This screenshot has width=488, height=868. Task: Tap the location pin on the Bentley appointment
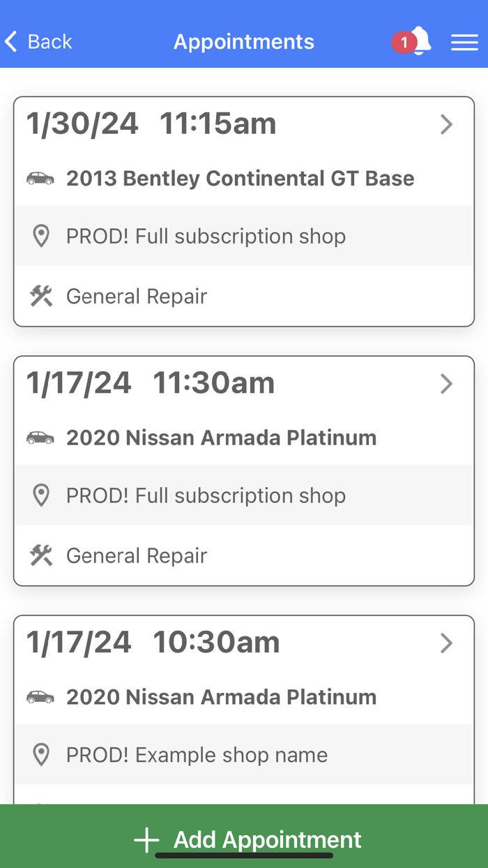(x=42, y=236)
